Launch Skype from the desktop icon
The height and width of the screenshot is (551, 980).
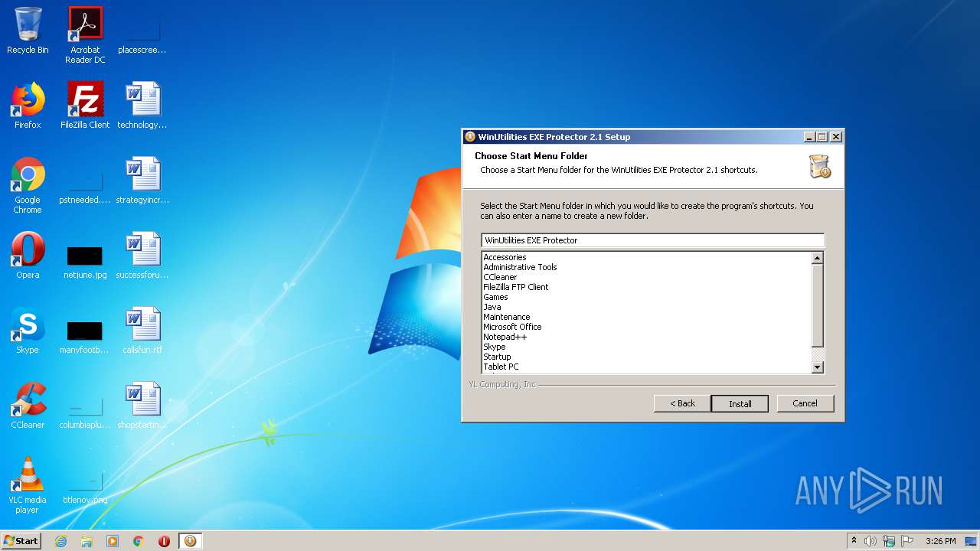pyautogui.click(x=28, y=331)
